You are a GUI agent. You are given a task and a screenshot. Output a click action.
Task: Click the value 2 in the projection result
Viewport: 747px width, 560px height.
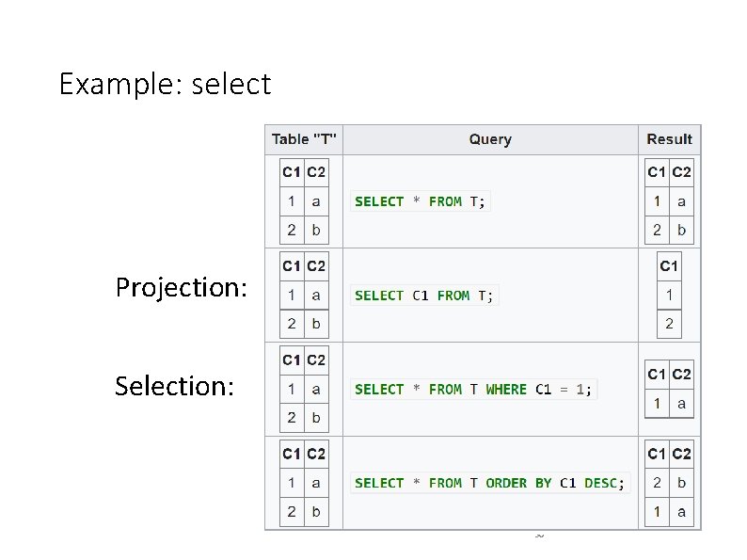pyautogui.click(x=669, y=324)
